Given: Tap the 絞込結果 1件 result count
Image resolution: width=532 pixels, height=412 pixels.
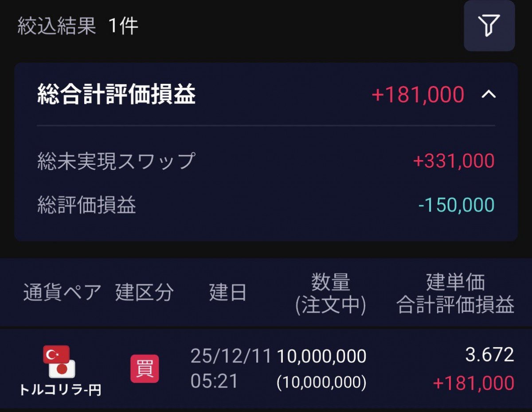Looking at the screenshot, I should (78, 26).
